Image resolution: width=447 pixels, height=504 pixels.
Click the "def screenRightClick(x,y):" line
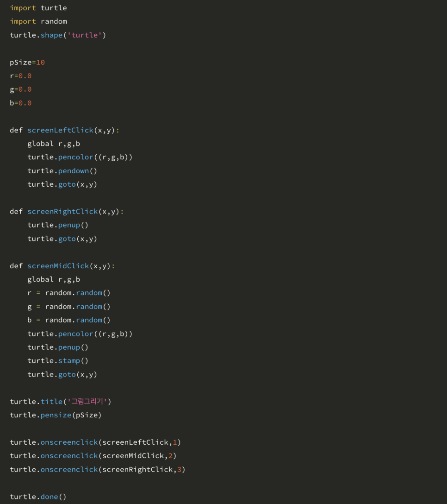pyautogui.click(x=67, y=212)
